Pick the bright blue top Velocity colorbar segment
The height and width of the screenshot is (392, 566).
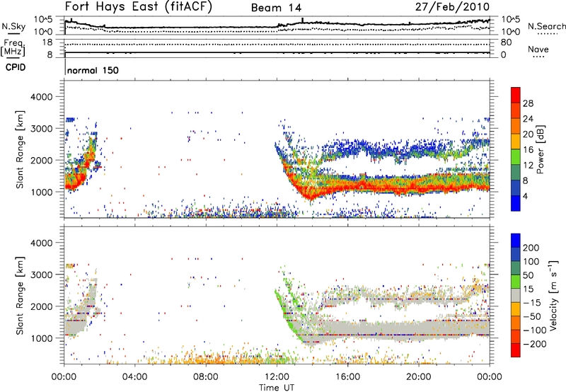pos(516,240)
